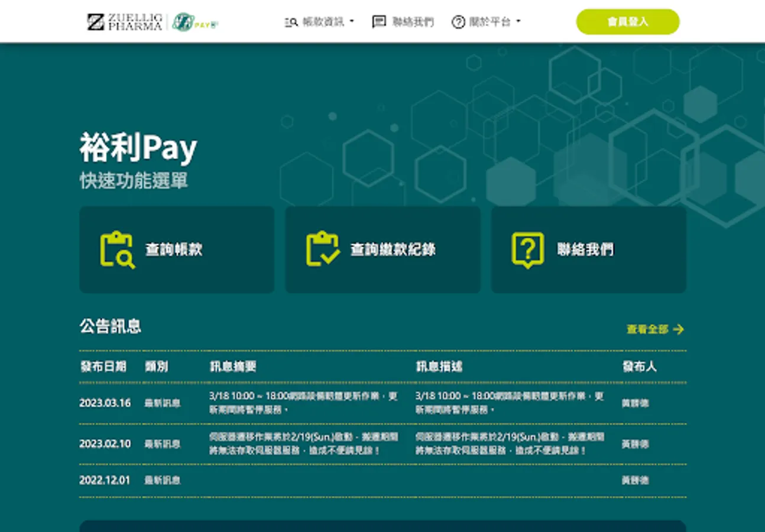Image resolution: width=765 pixels, height=532 pixels.
Task: Click the question bubble icon in 聯絡我們 card
Action: point(527,250)
